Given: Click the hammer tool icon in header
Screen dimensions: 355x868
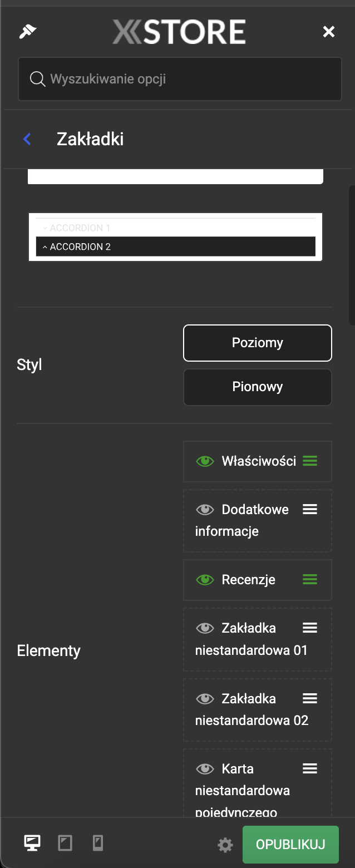Looking at the screenshot, I should tap(27, 32).
